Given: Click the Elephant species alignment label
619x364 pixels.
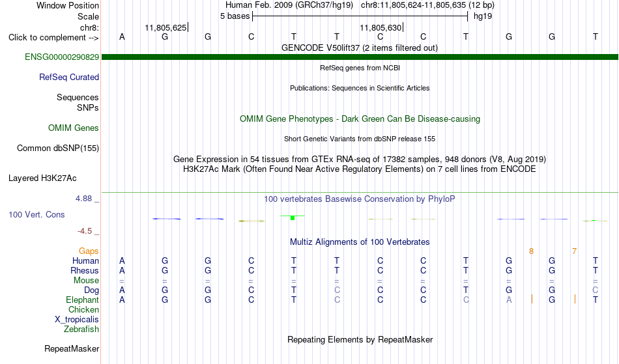Looking at the screenshot, I should 83,300.
